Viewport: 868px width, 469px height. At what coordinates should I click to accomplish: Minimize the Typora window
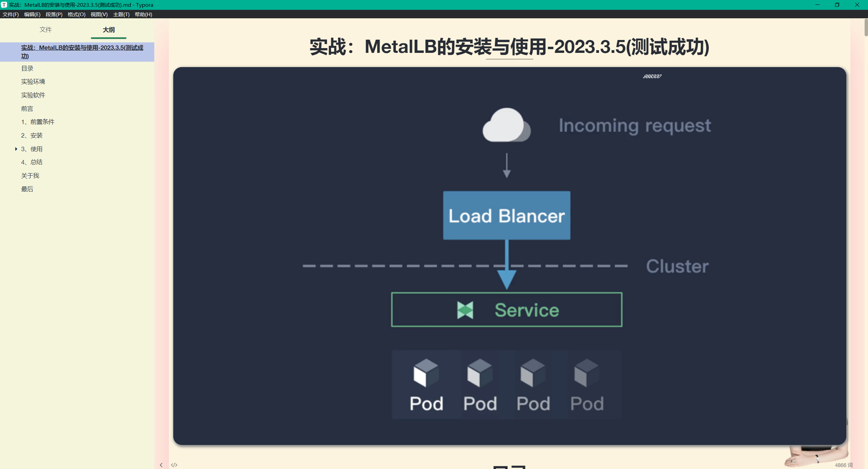pyautogui.click(x=817, y=5)
